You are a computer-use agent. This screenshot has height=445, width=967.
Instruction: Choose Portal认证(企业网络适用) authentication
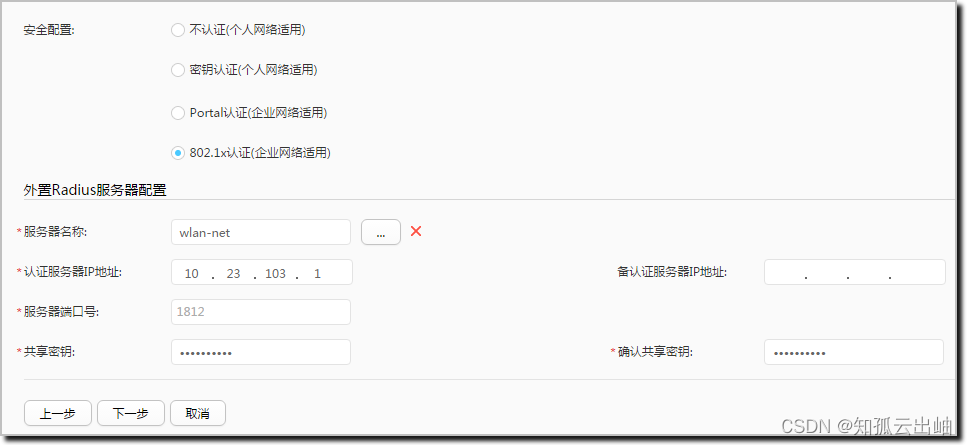[178, 113]
